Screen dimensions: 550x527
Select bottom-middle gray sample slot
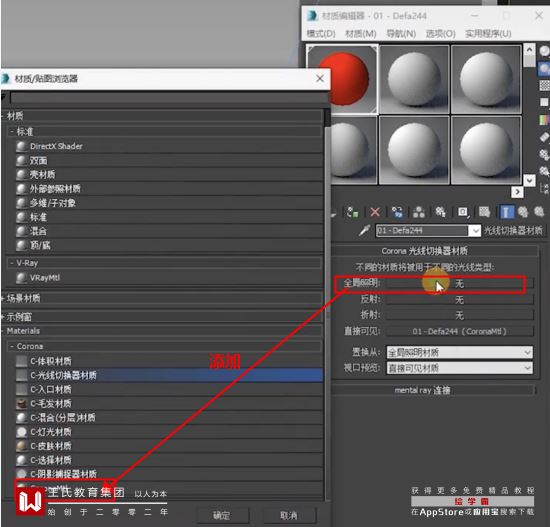click(x=414, y=151)
